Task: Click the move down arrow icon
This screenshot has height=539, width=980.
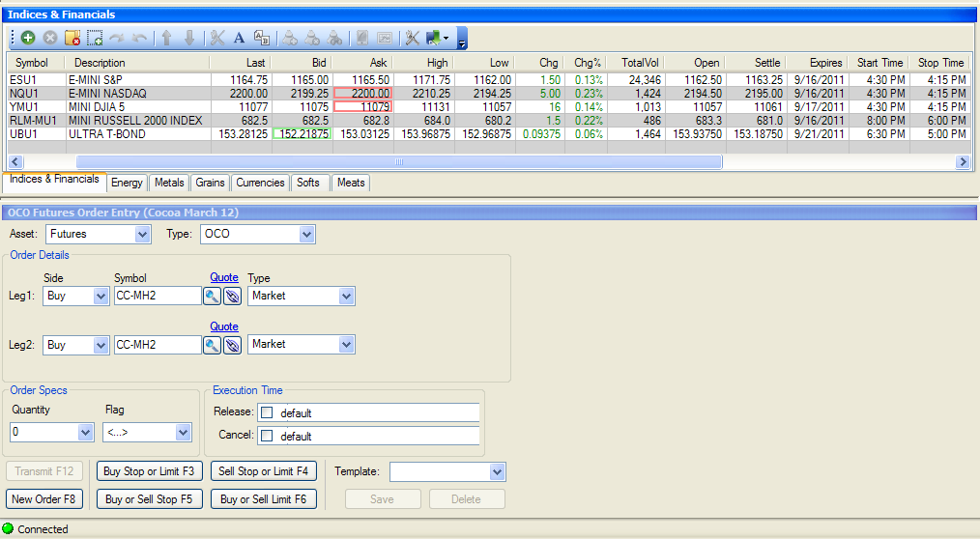Action: click(x=189, y=38)
